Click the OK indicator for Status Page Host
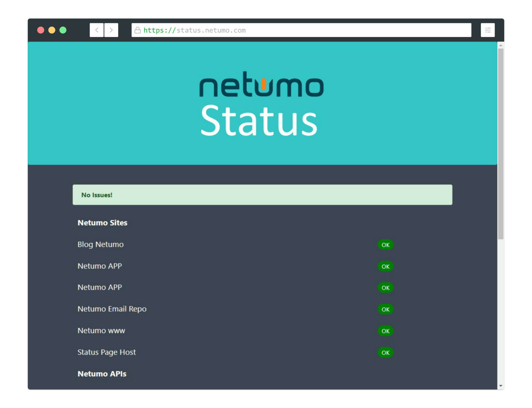This screenshot has height=408, width=532. (x=385, y=353)
